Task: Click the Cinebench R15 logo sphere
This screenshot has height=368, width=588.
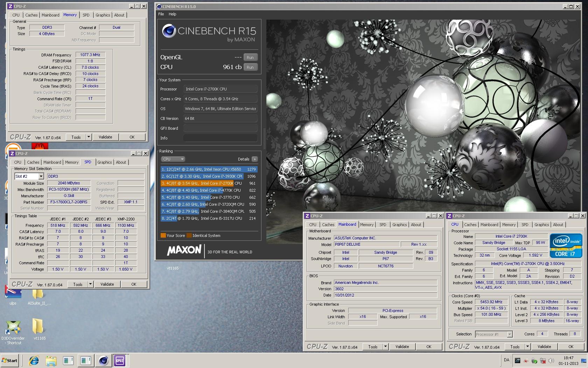Action: [x=169, y=31]
